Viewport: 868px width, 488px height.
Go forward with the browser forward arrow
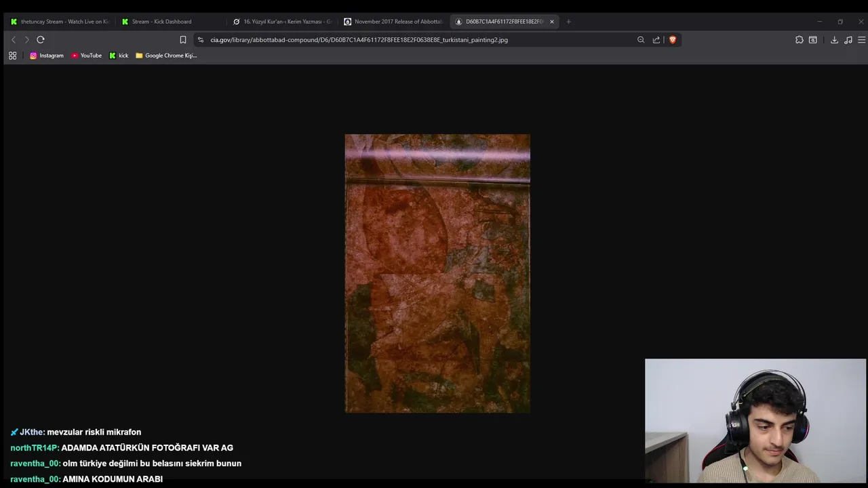click(27, 40)
